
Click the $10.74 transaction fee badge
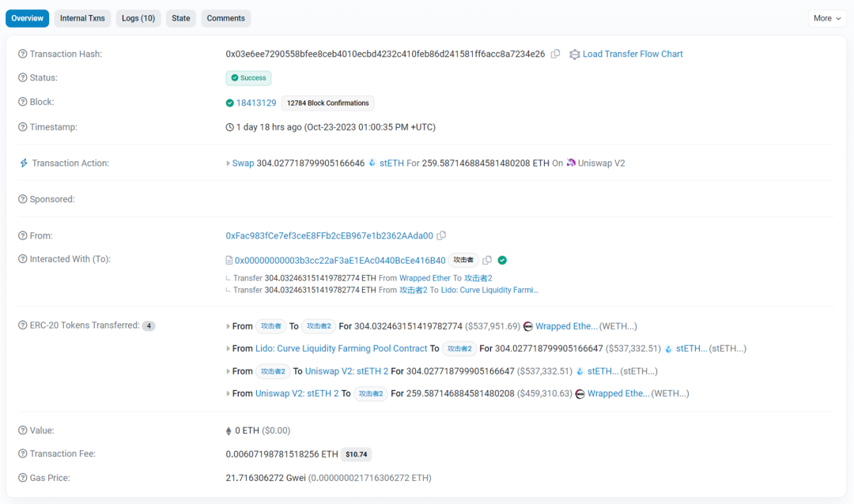356,454
